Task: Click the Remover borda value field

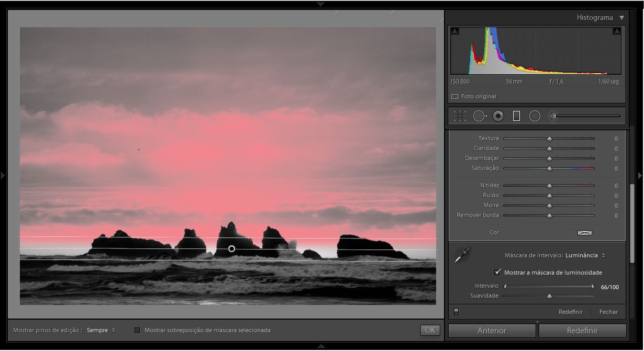Action: point(616,216)
